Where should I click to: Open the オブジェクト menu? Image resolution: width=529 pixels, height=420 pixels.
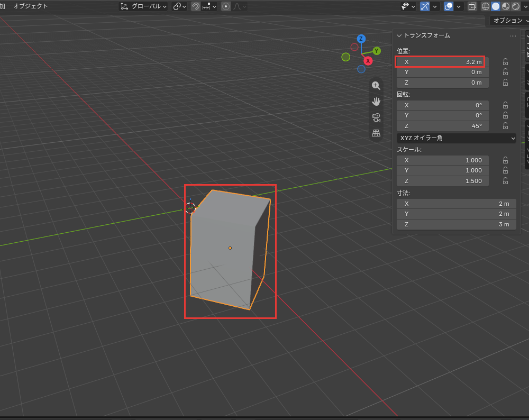click(30, 6)
